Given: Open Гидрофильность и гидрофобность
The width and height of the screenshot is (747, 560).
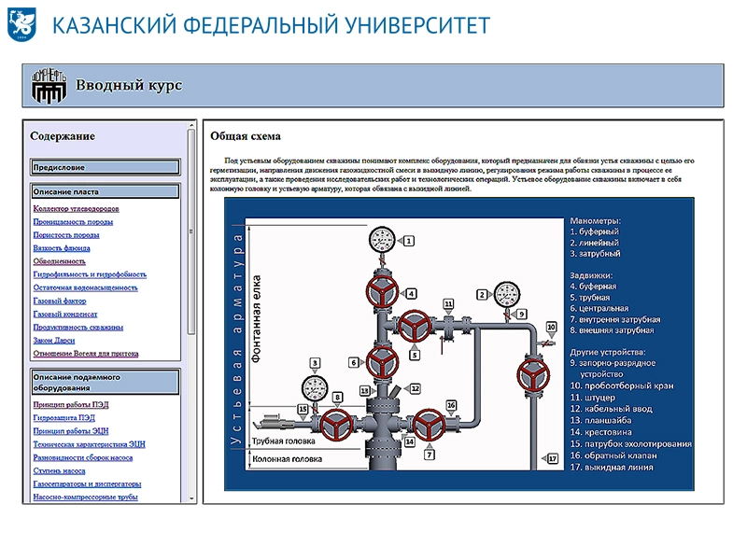Looking at the screenshot, I should click(90, 274).
